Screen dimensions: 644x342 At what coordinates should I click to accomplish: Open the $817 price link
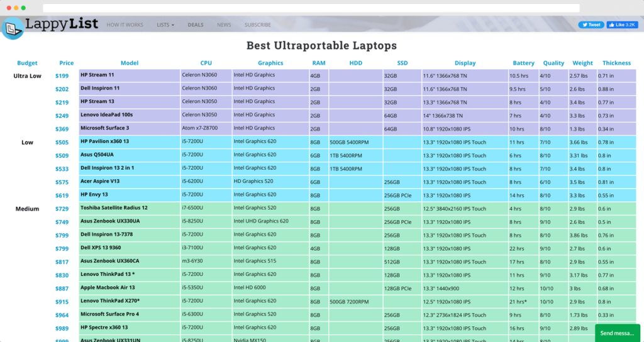[x=62, y=262]
